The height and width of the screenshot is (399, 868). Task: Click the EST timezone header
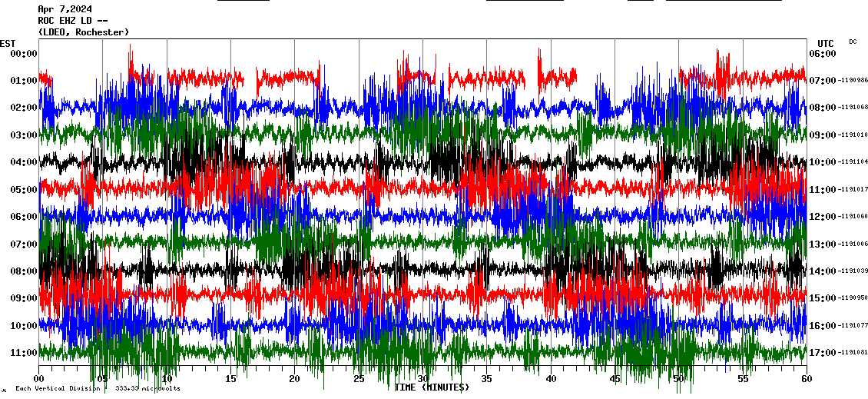point(8,43)
